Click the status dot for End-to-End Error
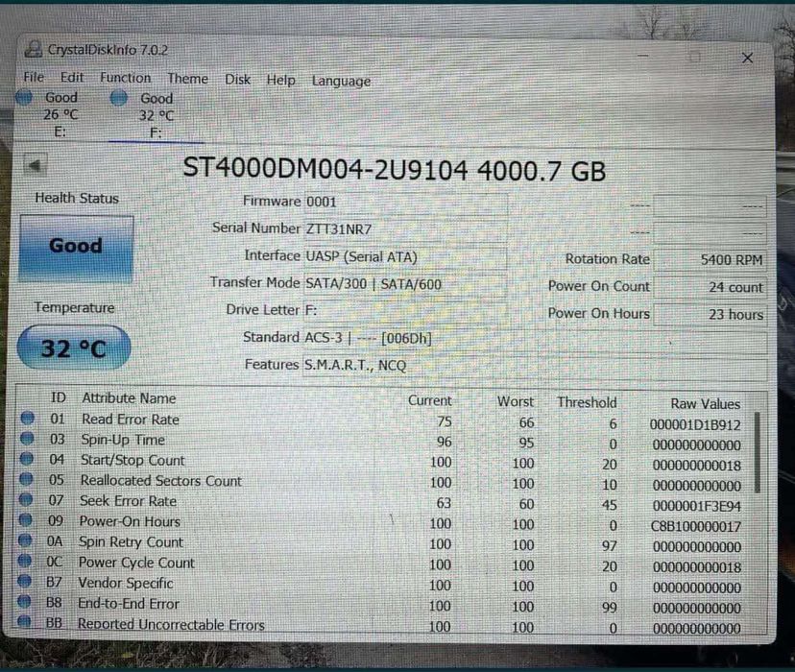 [x=24, y=602]
